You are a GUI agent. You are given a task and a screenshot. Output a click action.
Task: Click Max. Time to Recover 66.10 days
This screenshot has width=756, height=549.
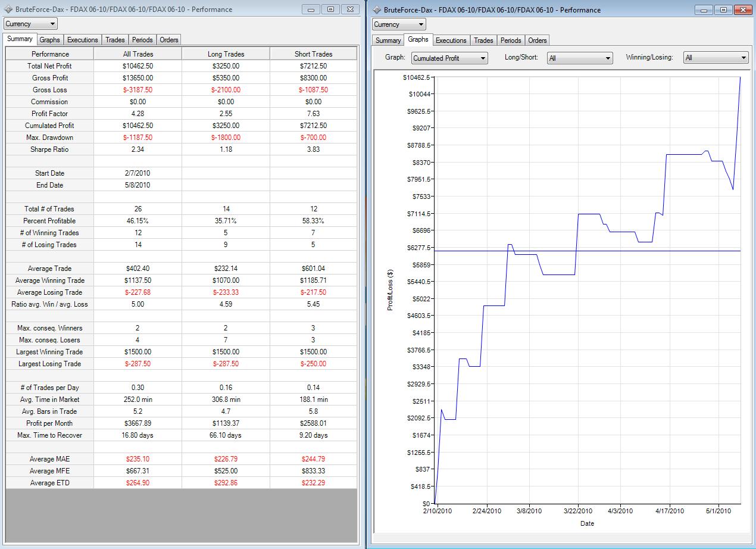[x=226, y=435]
